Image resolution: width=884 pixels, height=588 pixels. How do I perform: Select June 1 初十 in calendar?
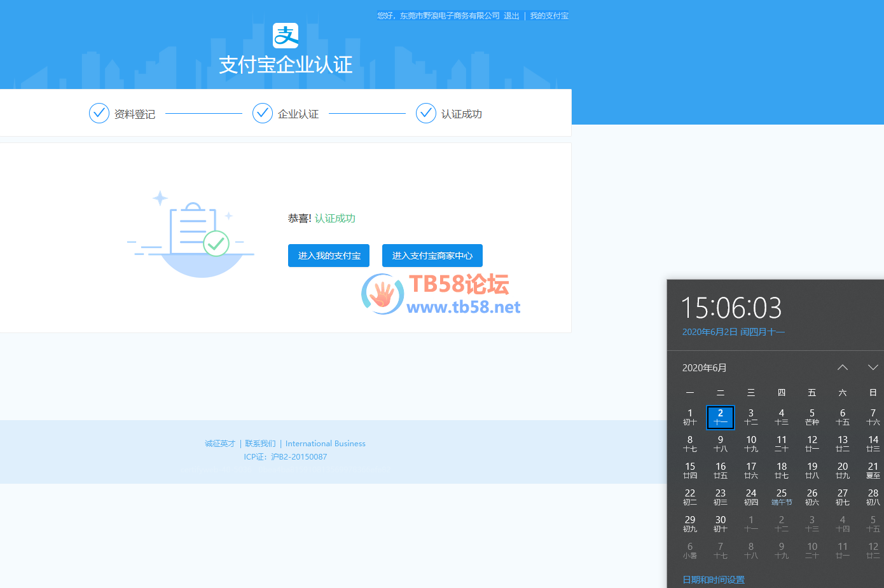(690, 418)
